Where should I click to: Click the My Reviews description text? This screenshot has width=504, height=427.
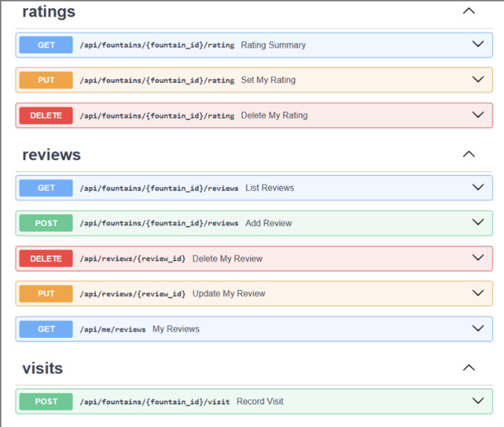point(176,329)
